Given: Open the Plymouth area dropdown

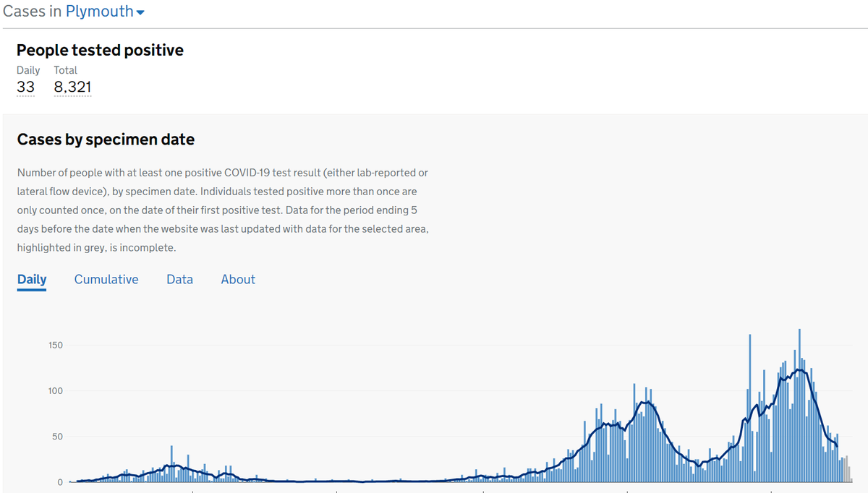Looking at the screenshot, I should (105, 12).
